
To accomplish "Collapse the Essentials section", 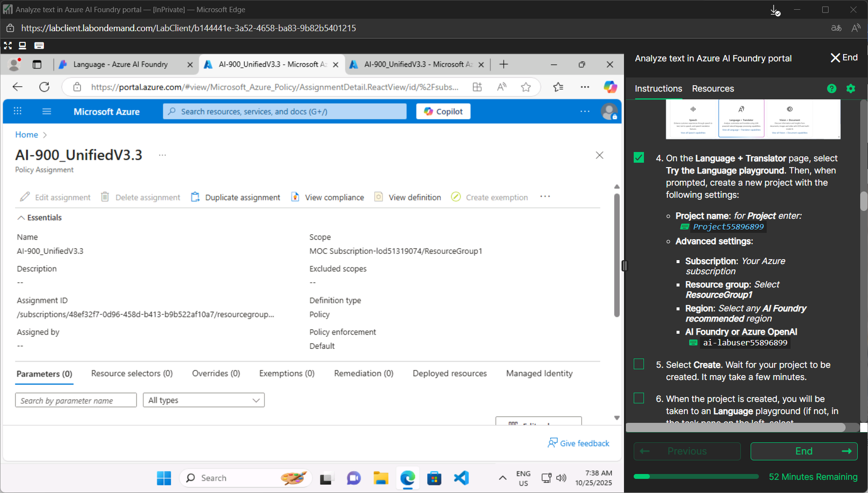I will (x=40, y=218).
